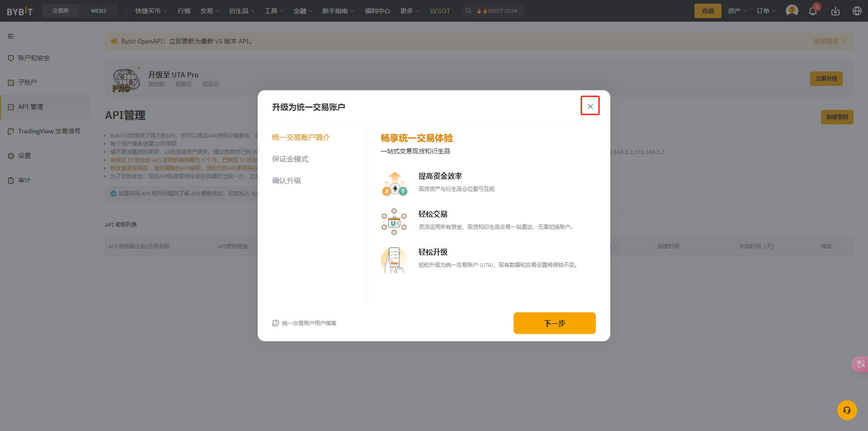868x431 pixels.
Task: Click 新建密钥 button
Action: (x=837, y=117)
